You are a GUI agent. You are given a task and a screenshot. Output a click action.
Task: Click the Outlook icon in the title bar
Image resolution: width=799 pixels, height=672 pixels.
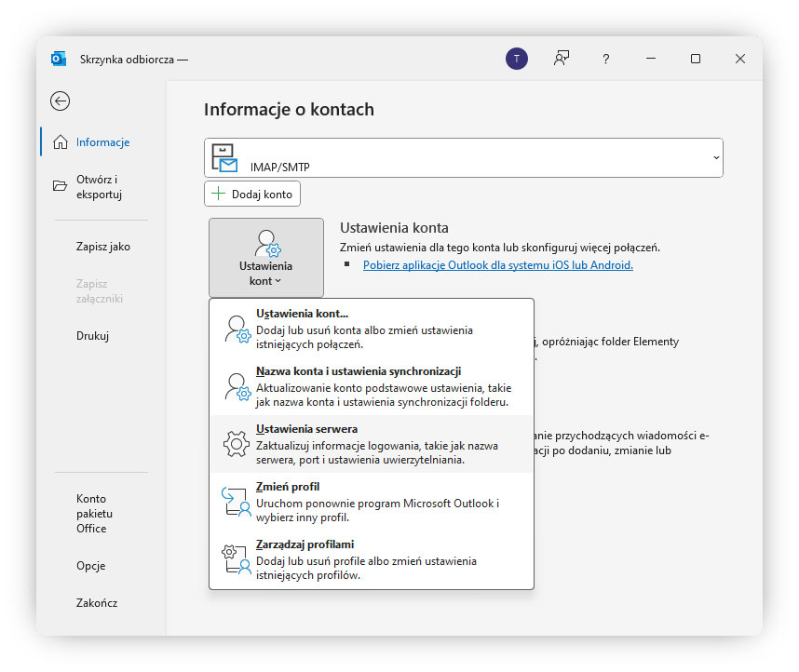pos(59,58)
